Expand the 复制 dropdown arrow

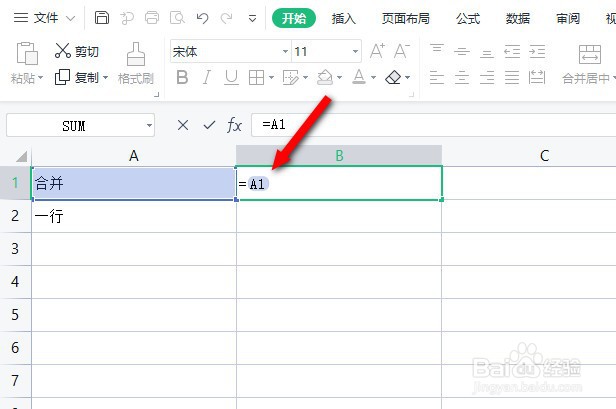105,77
